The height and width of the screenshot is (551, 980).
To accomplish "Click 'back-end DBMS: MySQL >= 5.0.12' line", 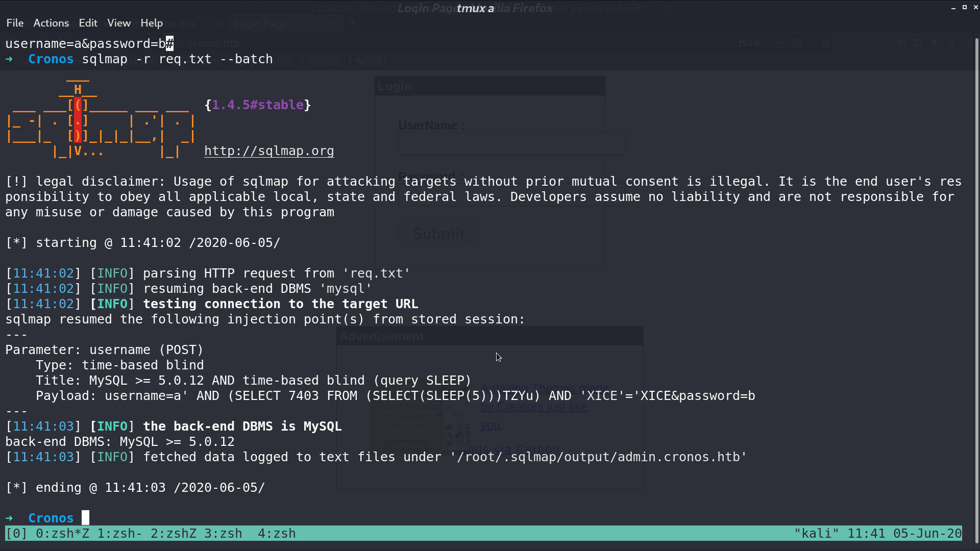I will coord(119,442).
